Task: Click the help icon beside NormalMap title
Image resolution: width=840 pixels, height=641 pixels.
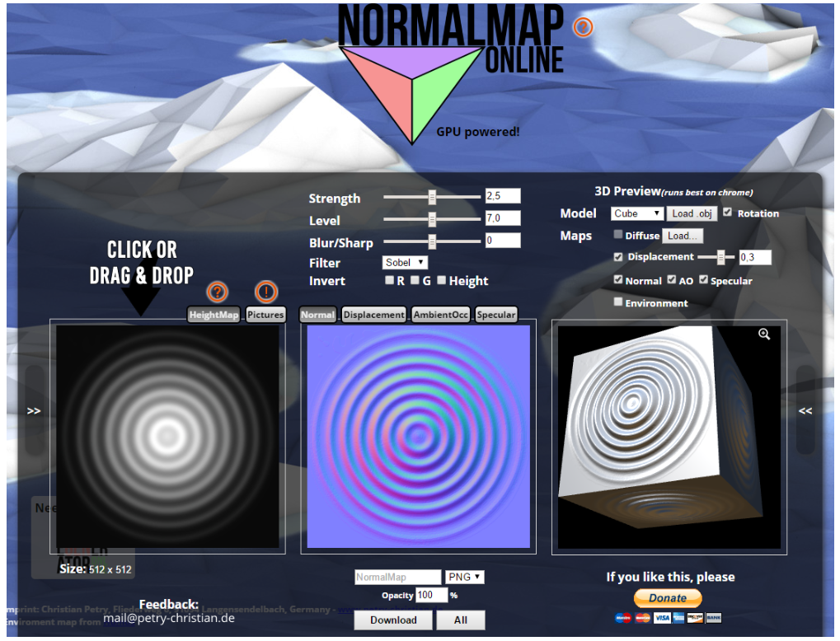Action: pyautogui.click(x=583, y=26)
